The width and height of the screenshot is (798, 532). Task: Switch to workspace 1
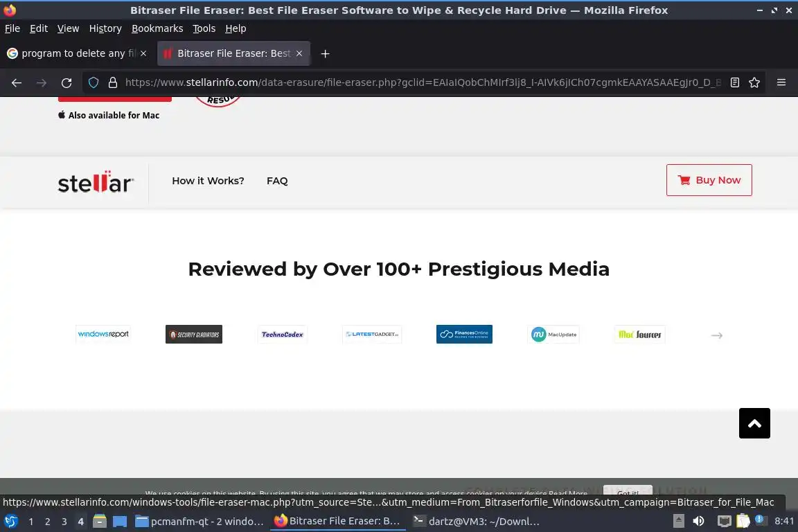click(31, 522)
